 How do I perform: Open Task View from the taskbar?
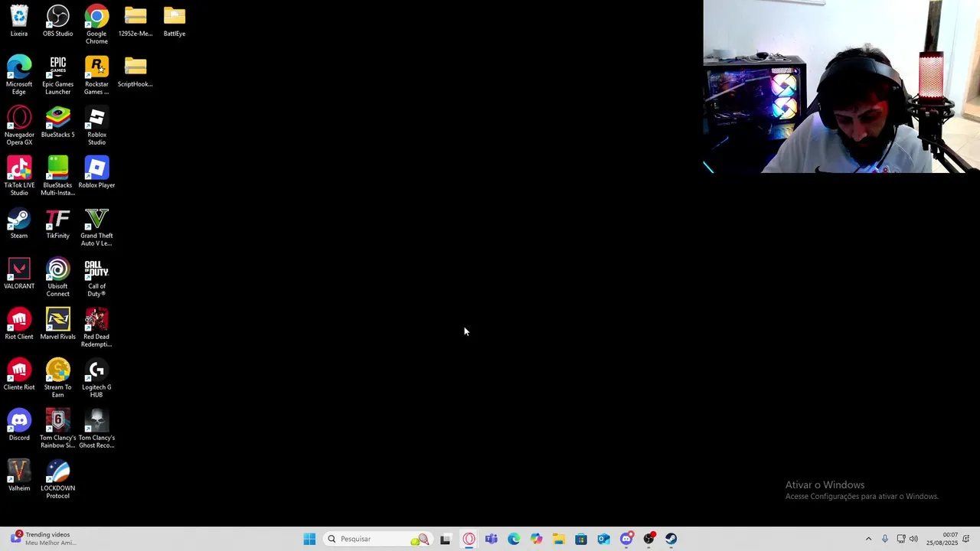pos(446,539)
